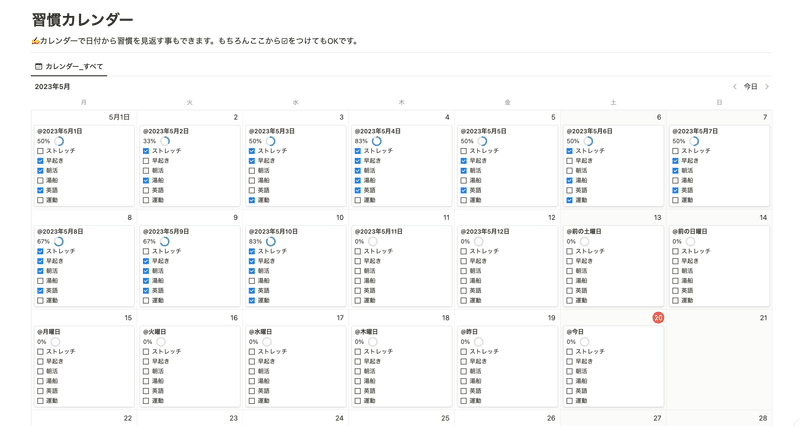Viewport: 800px width, 426px height.
Task: Uncheck 運動 on the 5月10日 card
Action: point(252,301)
